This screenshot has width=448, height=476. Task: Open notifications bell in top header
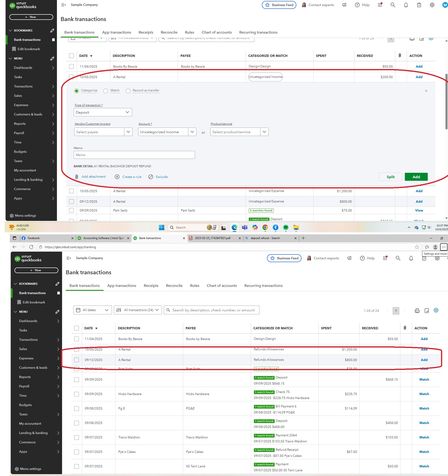click(x=406, y=5)
